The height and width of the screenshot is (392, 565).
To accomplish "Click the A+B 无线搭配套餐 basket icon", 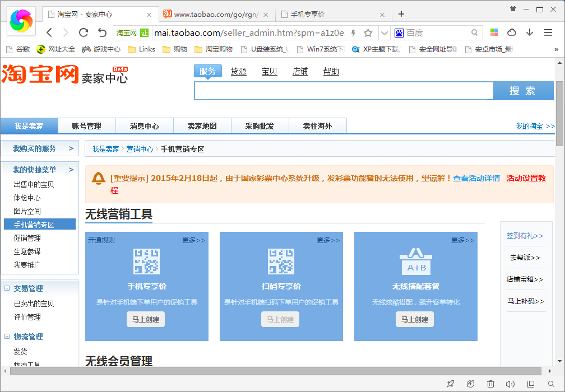I will [x=416, y=262].
